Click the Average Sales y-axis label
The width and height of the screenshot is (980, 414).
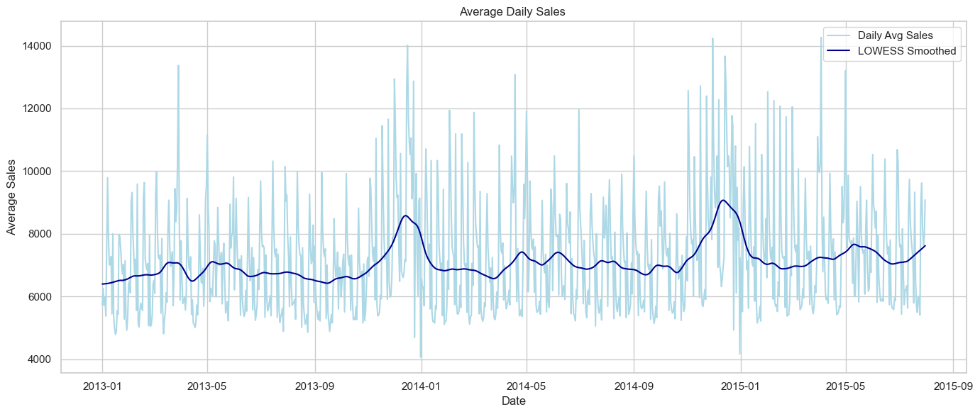coord(11,197)
